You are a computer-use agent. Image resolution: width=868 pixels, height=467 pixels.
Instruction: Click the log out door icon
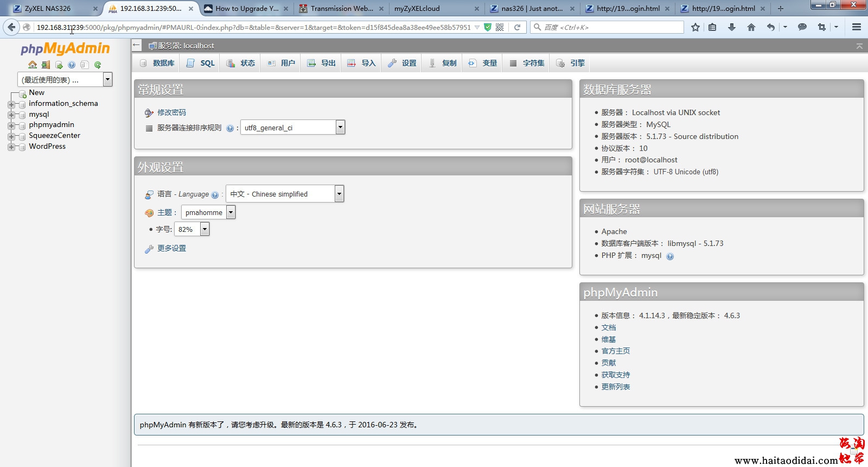(46, 65)
